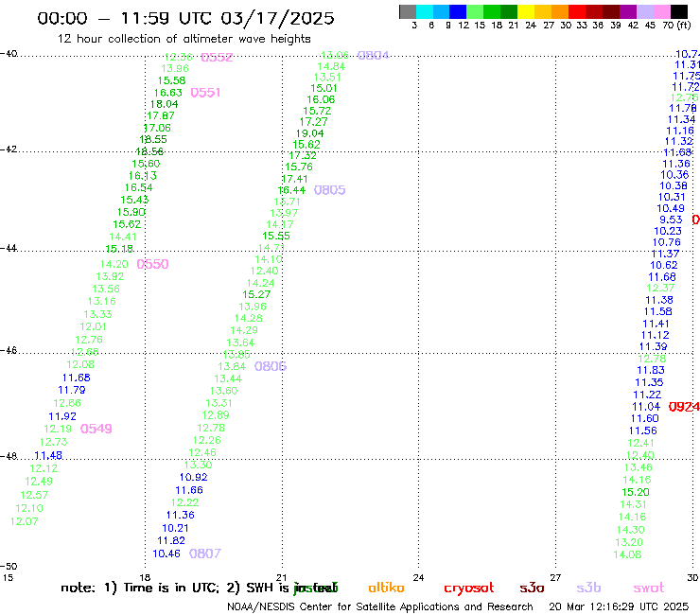Click the wave height value 18.04

pyautogui.click(x=164, y=104)
